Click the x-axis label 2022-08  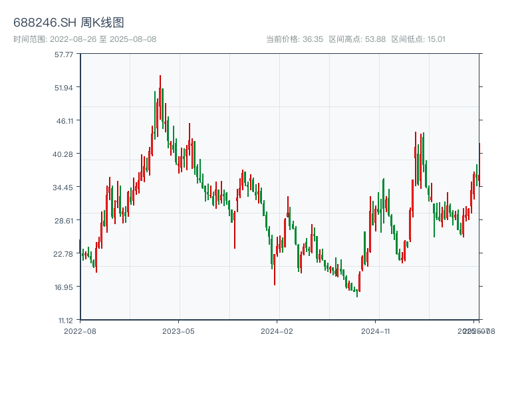[x=80, y=331]
